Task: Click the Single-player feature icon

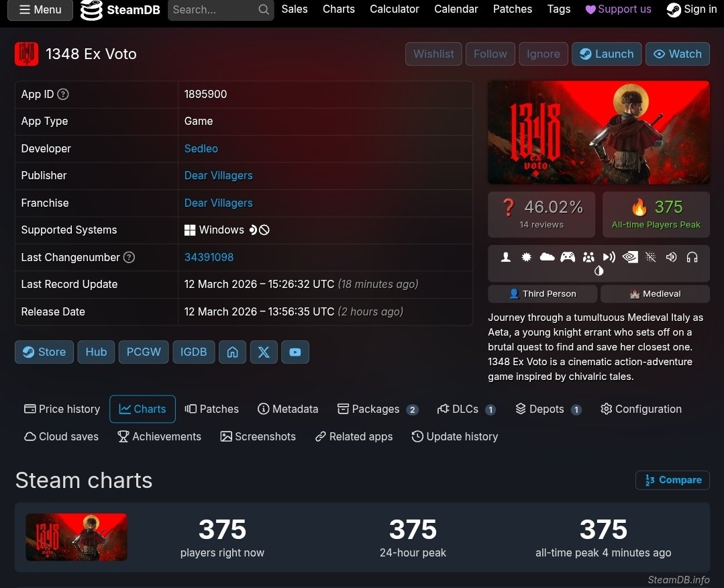Action: point(506,257)
